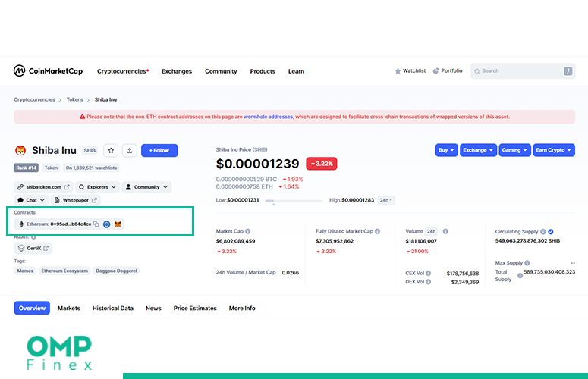Switch to the More Info tab
The width and height of the screenshot is (588, 379).
click(x=242, y=309)
